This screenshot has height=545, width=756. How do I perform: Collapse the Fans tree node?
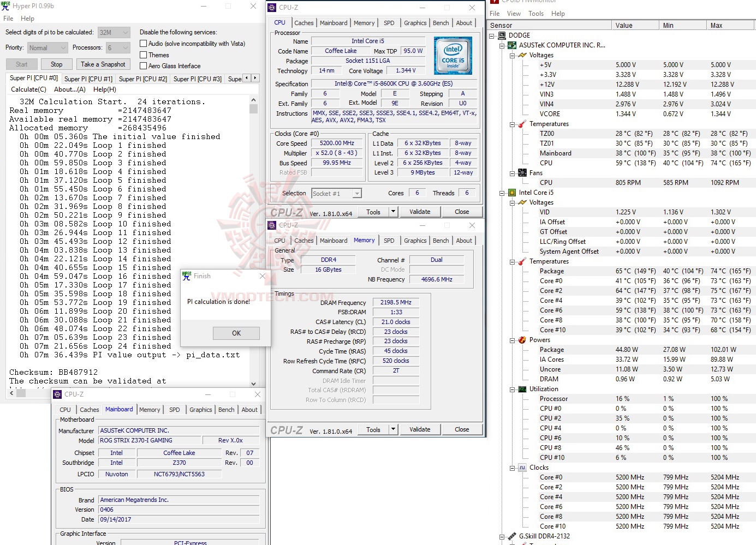click(513, 173)
